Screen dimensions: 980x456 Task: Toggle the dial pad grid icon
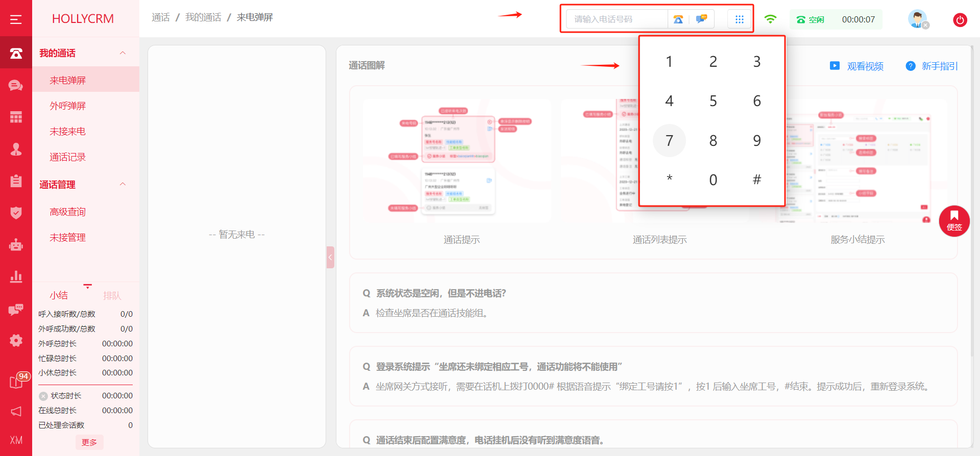[x=739, y=19]
